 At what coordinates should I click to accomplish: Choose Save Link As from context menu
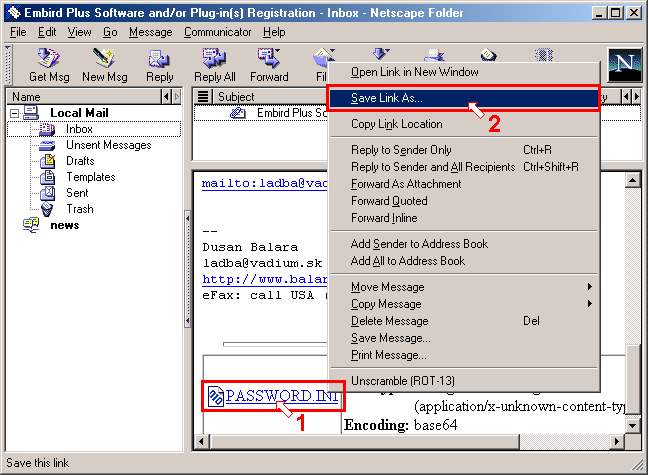464,98
